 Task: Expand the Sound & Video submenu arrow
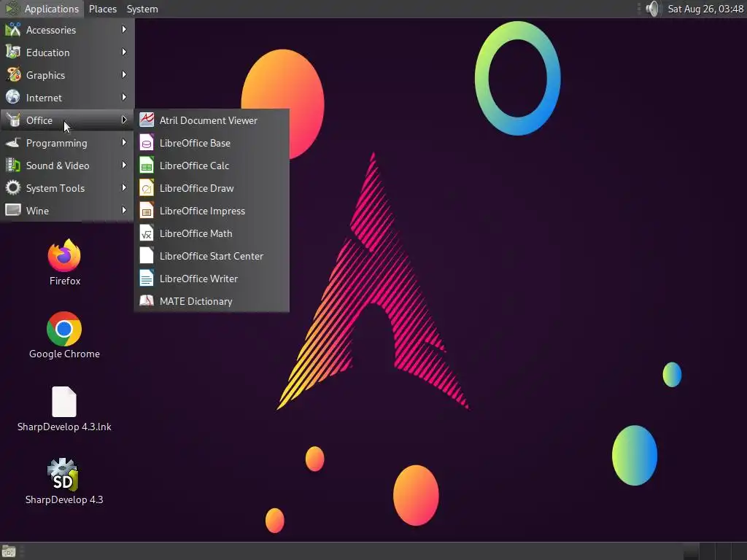pyautogui.click(x=124, y=166)
